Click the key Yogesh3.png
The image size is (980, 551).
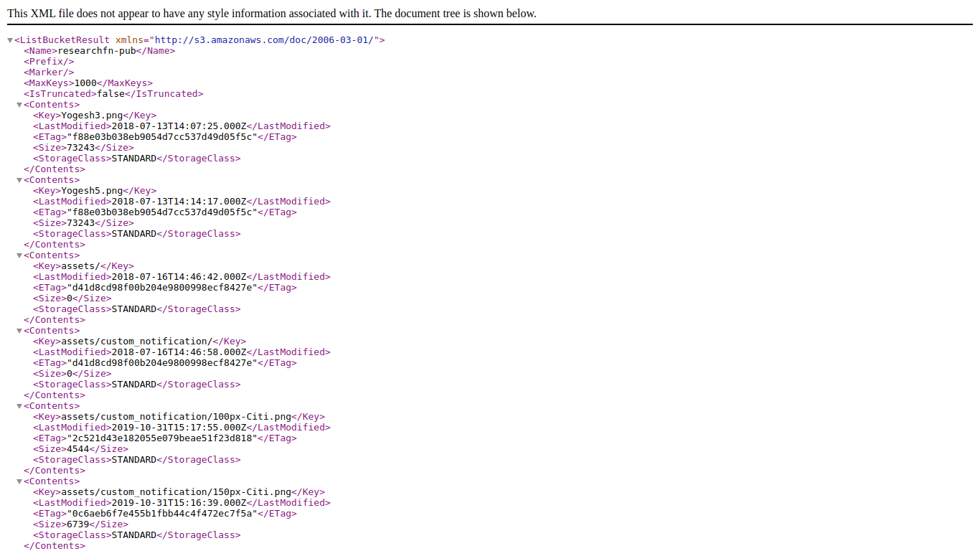click(x=92, y=116)
